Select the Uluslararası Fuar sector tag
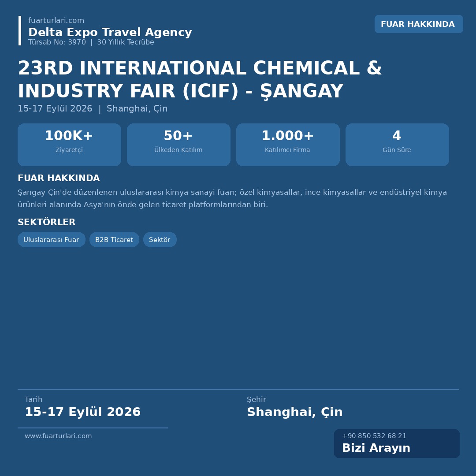Screen dimensions: 476x476 click(51, 239)
